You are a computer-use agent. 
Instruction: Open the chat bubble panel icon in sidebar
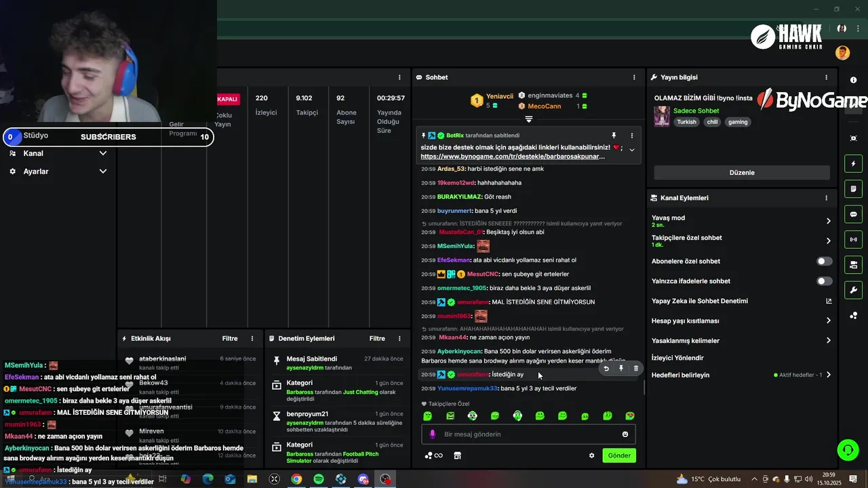click(x=854, y=214)
